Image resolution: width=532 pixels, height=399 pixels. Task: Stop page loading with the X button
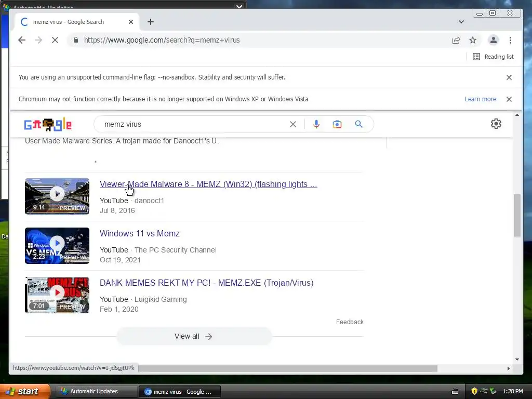(x=55, y=40)
